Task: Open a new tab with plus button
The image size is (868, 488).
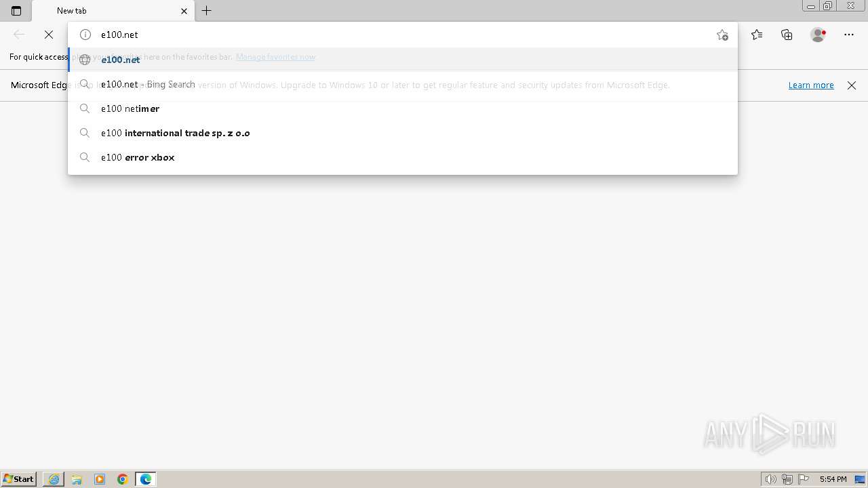Action: tap(207, 11)
